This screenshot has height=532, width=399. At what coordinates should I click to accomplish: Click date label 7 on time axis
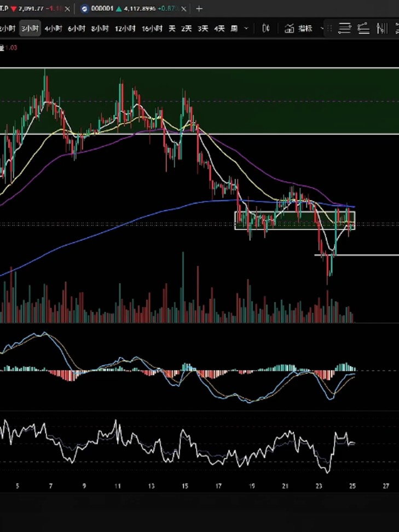click(x=50, y=486)
